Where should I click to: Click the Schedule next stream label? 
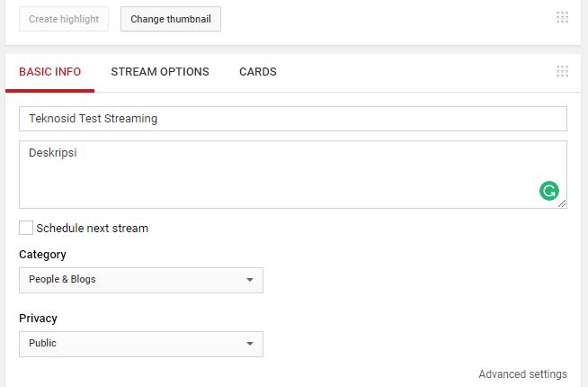(93, 229)
